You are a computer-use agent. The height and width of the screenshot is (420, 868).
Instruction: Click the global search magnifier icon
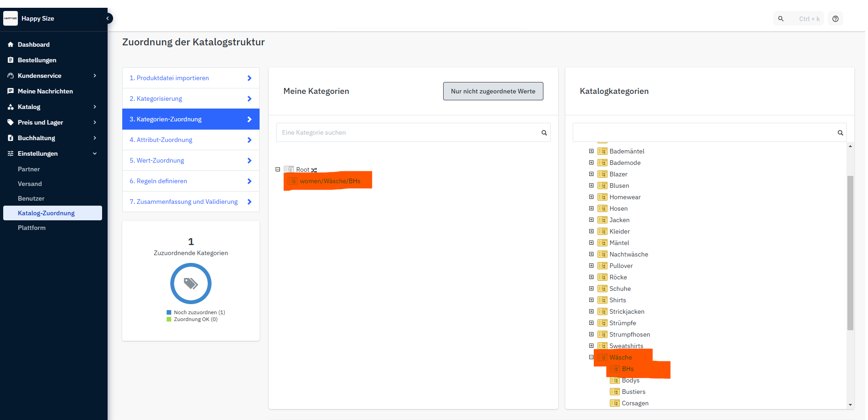click(781, 19)
